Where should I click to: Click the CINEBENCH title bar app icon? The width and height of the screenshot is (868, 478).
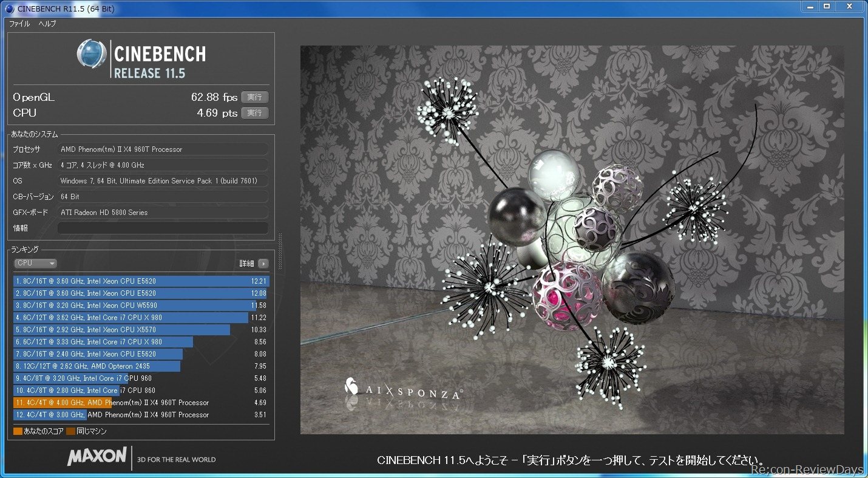pos(10,9)
